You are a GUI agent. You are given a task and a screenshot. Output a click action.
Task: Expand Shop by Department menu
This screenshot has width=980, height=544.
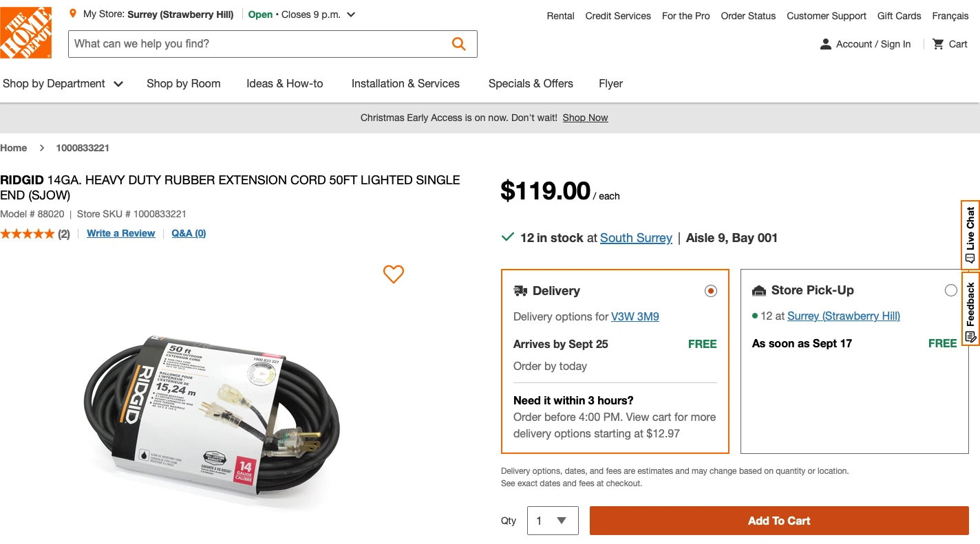[x=63, y=84]
